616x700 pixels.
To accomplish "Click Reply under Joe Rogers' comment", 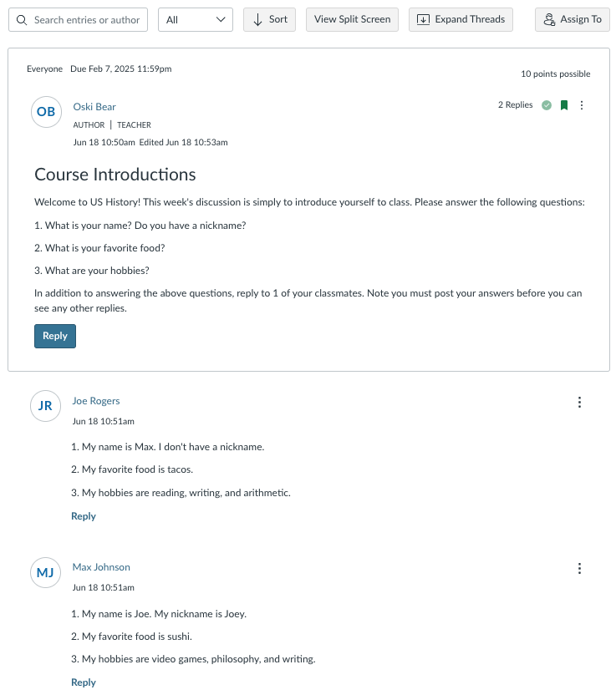I will pyautogui.click(x=83, y=515).
